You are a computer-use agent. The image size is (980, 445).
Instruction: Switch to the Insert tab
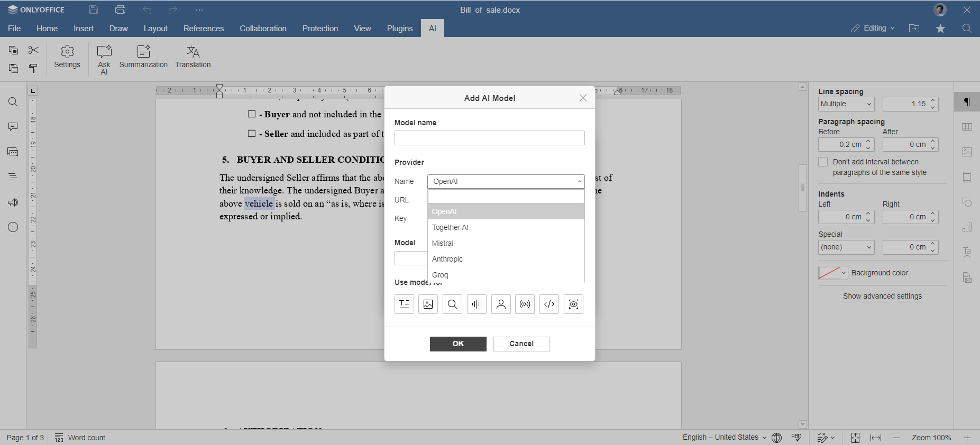pos(84,29)
